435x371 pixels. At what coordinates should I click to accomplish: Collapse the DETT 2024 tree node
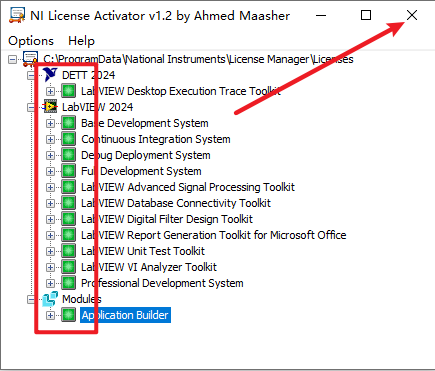click(x=31, y=75)
